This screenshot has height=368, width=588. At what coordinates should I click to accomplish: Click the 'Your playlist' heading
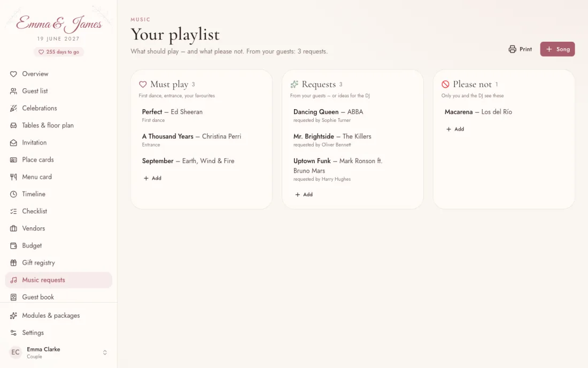[x=175, y=35]
